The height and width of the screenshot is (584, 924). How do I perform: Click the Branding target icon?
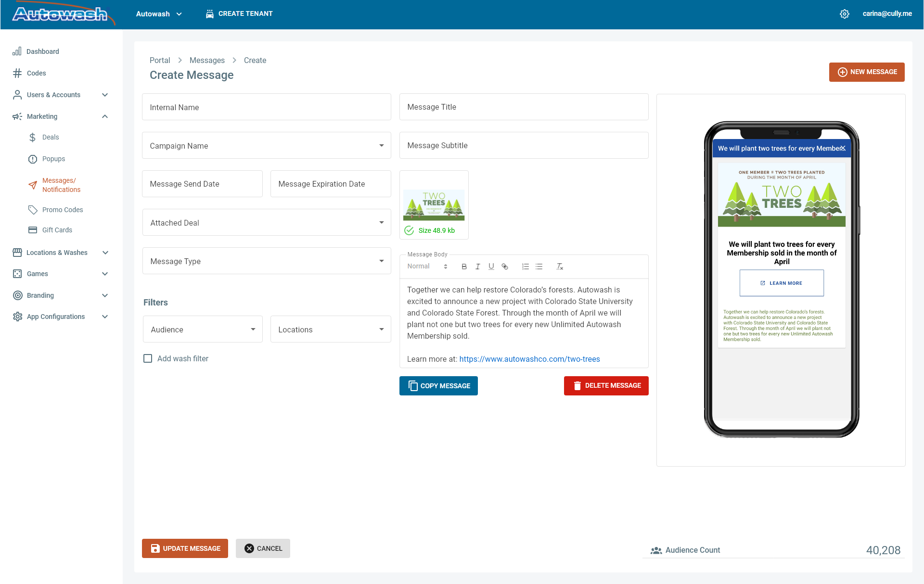18,295
